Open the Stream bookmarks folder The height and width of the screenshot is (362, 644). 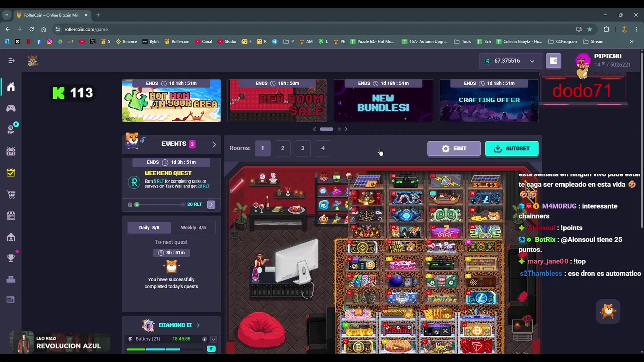[593, 41]
